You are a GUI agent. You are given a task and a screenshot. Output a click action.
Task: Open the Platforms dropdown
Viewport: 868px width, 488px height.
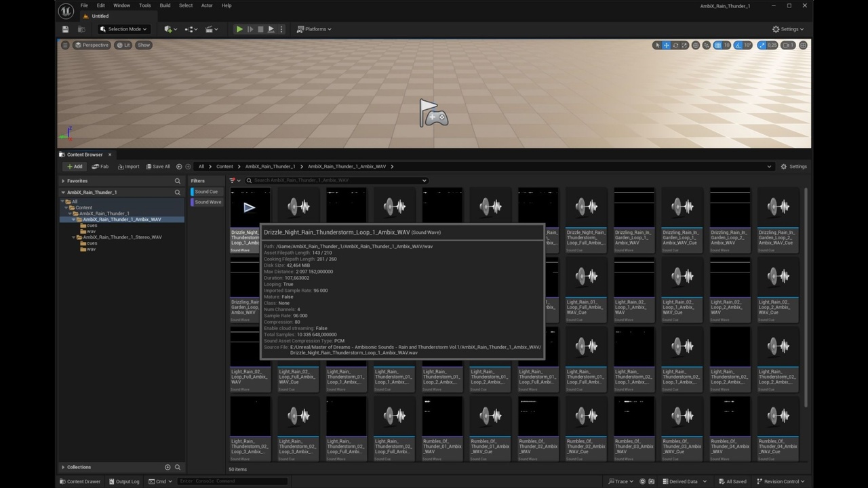pyautogui.click(x=314, y=29)
